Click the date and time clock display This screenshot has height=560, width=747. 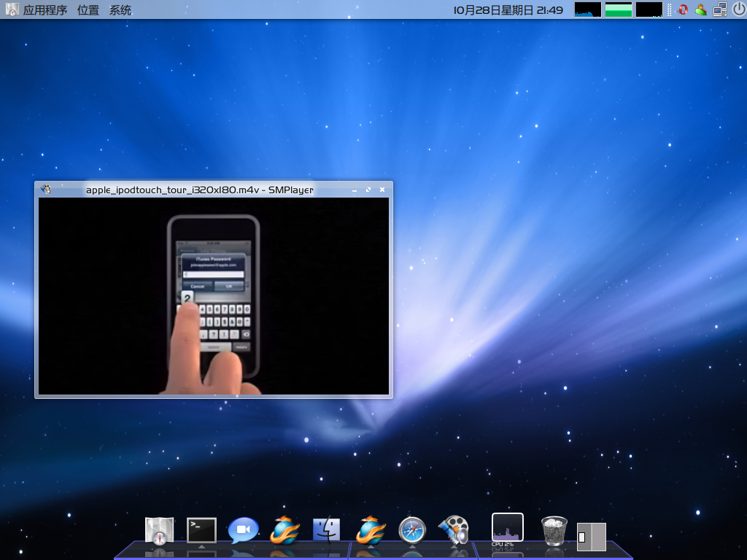coord(508,10)
